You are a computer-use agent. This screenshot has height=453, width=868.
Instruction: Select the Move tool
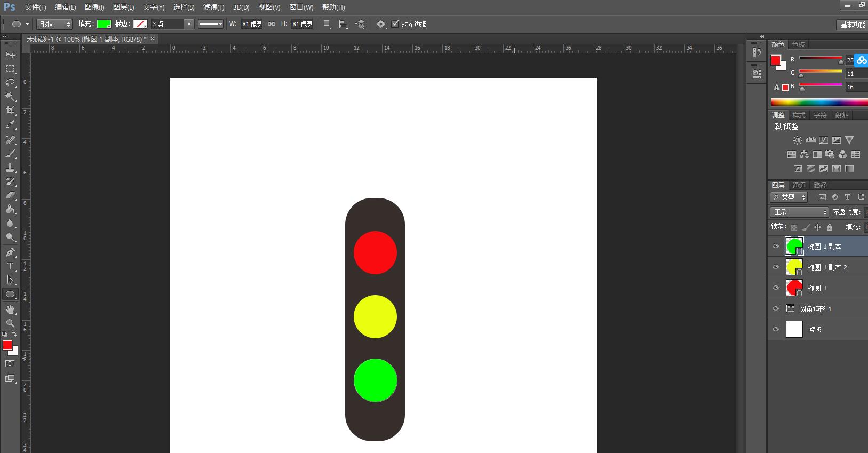(x=10, y=54)
